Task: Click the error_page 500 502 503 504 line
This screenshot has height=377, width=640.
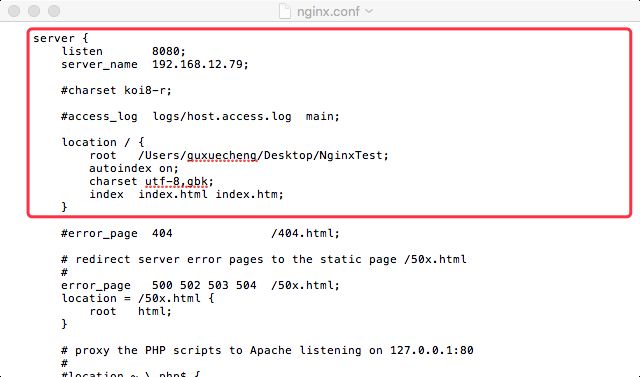Action: 200,285
